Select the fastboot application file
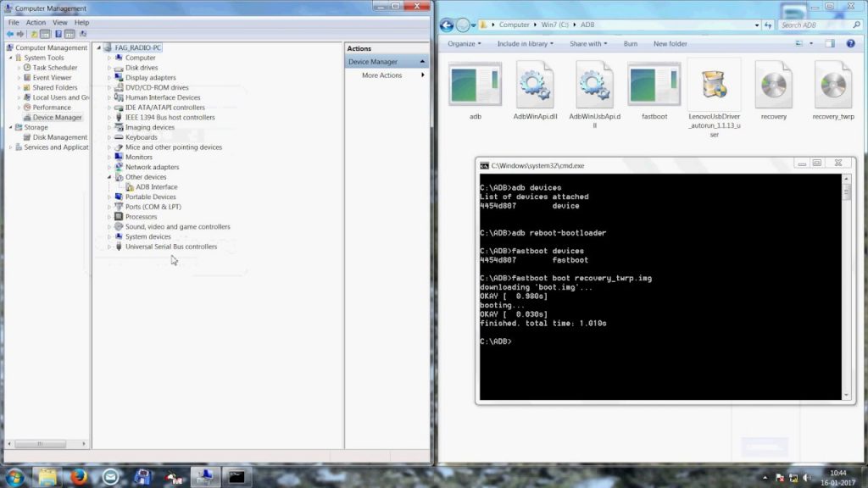 point(654,91)
